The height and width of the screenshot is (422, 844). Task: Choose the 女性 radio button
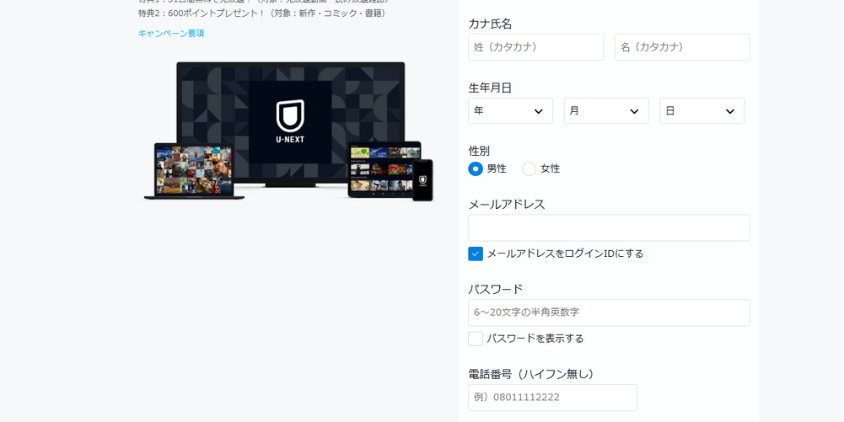tap(529, 169)
